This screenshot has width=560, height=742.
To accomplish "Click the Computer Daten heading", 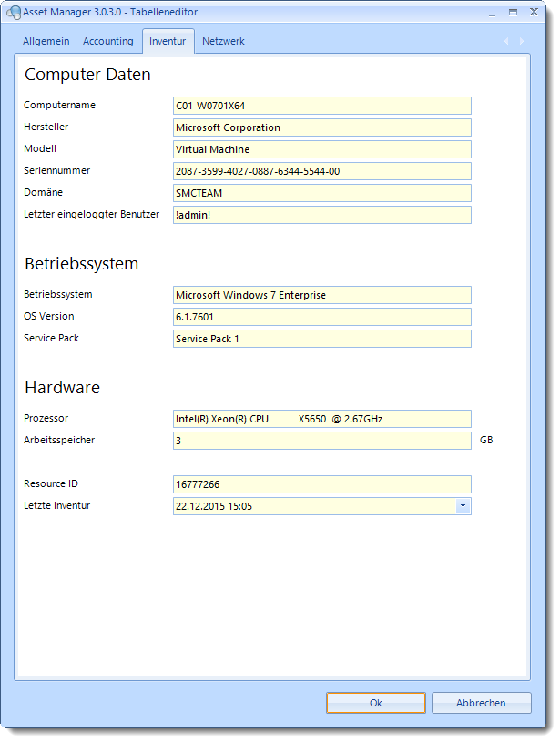I will [87, 75].
